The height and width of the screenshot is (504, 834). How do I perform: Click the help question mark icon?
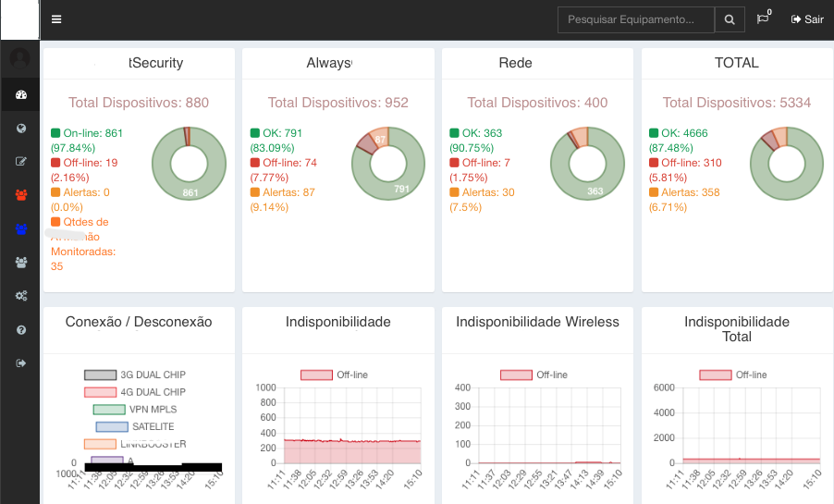[20, 330]
